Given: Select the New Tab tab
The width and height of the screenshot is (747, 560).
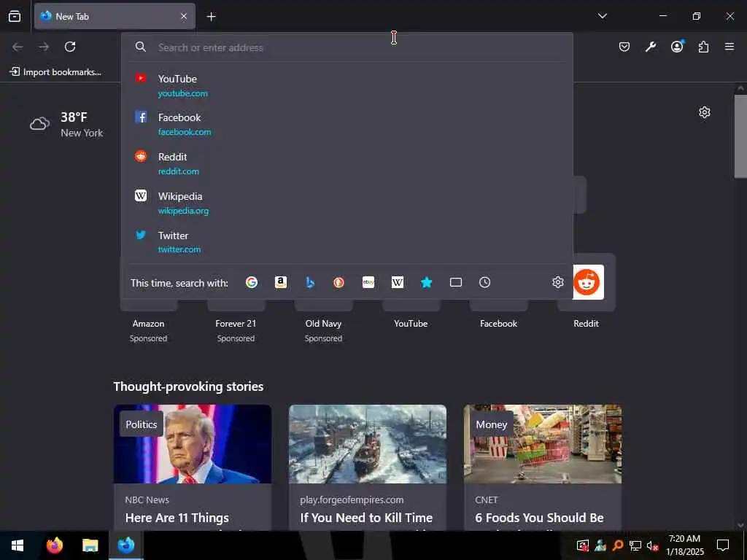Looking at the screenshot, I should tap(115, 16).
